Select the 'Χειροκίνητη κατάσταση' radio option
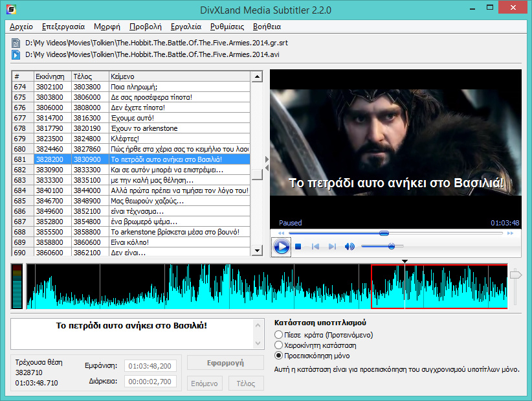This screenshot has height=401, width=532. click(279, 345)
